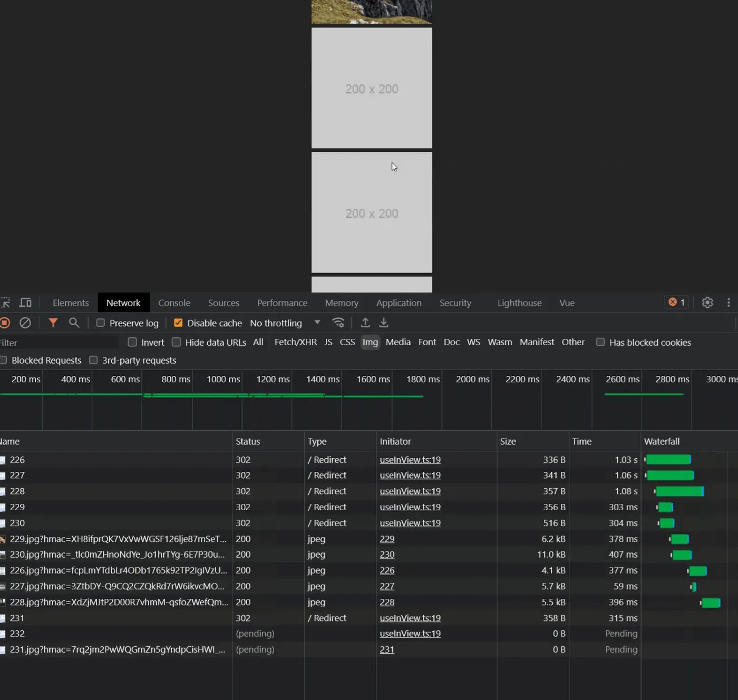Filter requests by WS

(x=474, y=342)
